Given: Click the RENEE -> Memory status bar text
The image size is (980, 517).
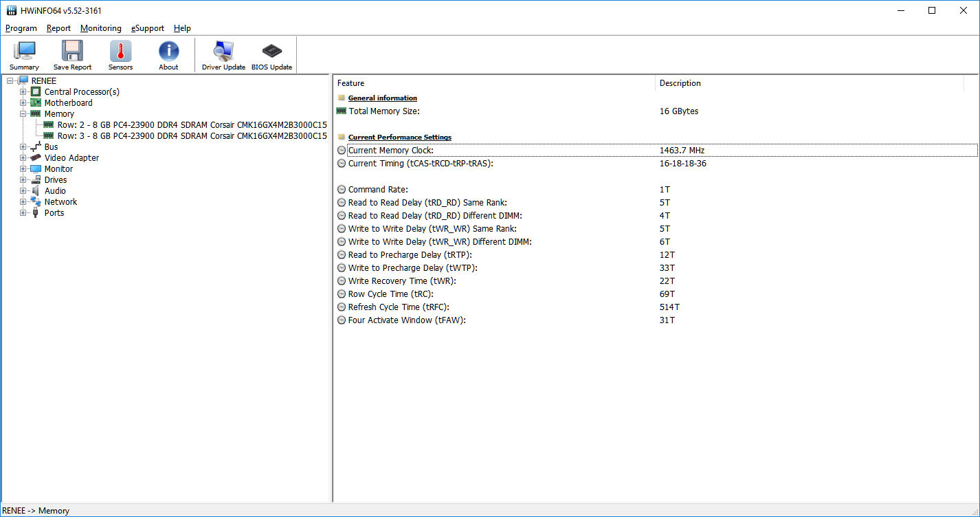Looking at the screenshot, I should pyautogui.click(x=36, y=510).
